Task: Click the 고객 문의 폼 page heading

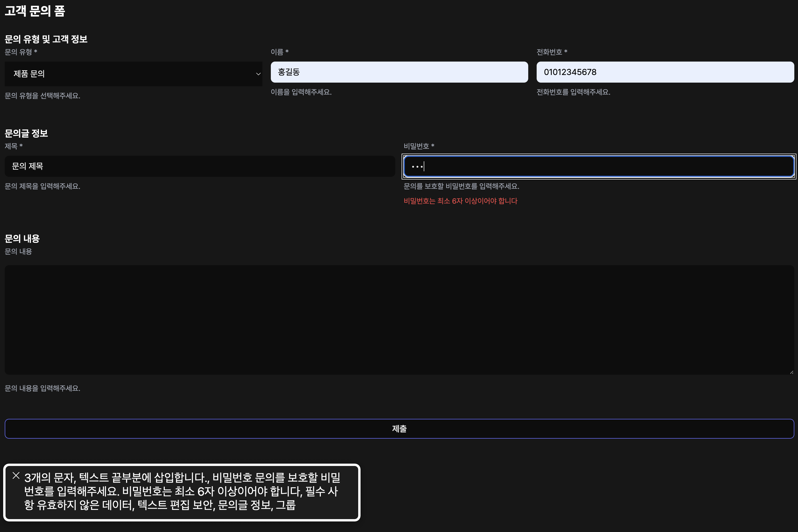Action: pos(34,12)
